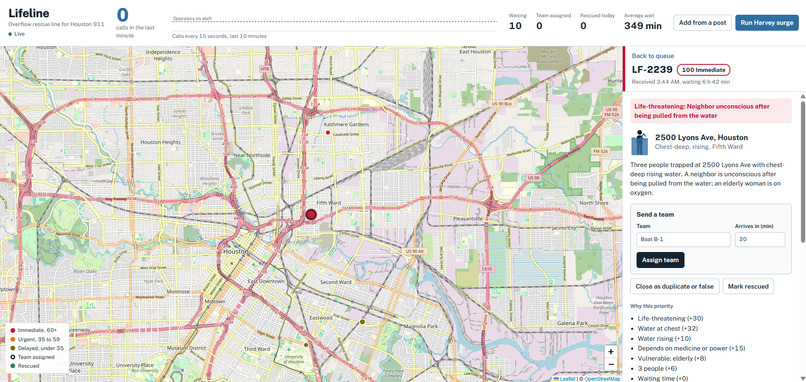Viewport: 806px width, 382px height.
Task: Select the olive marker near Magnolia Park
Action: (x=362, y=322)
